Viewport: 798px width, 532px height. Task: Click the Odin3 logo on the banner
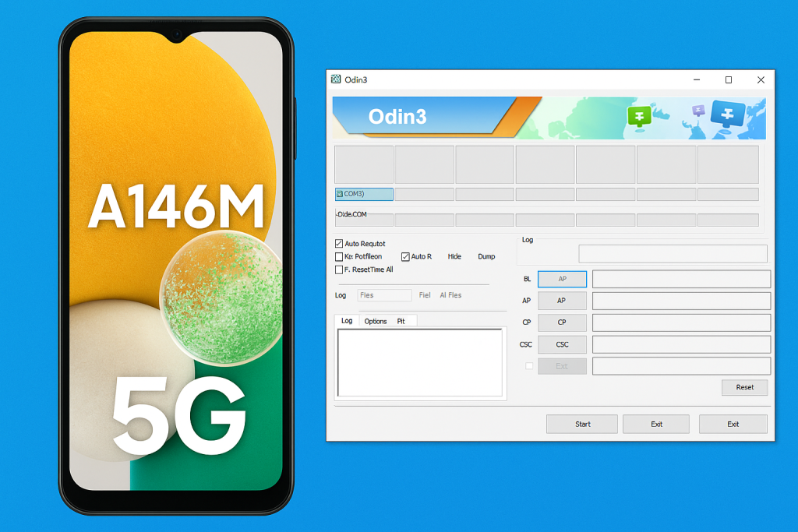(x=399, y=117)
